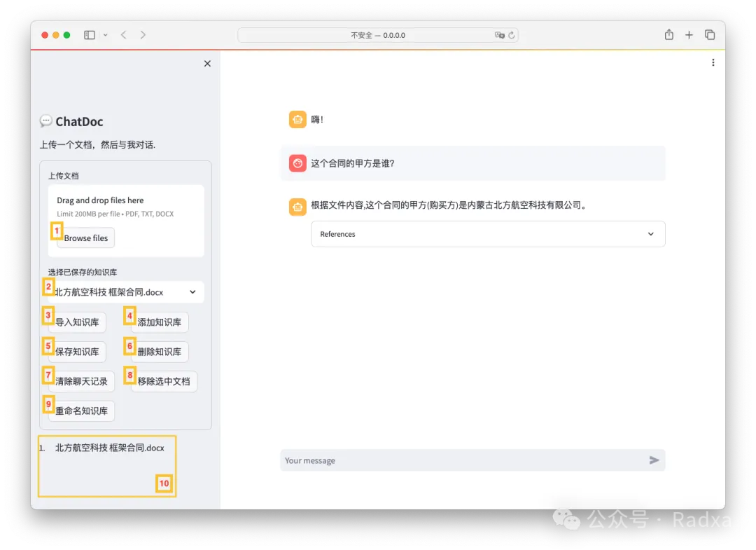This screenshot has width=756, height=550.
Task: Click the 添加知识库 button
Action: [160, 322]
